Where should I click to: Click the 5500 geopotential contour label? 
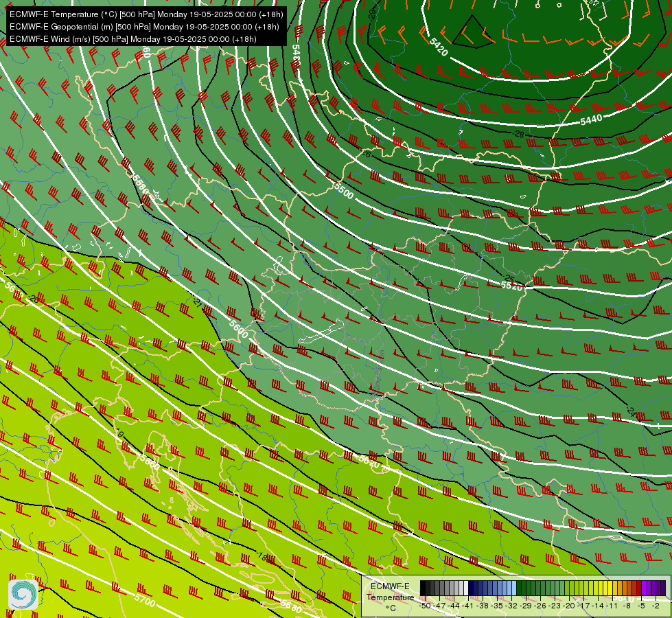pyautogui.click(x=344, y=190)
